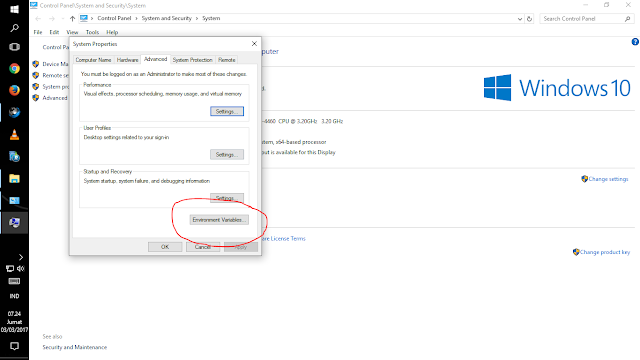The height and width of the screenshot is (360, 640).
Task: Open Control Panel help question icon
Action: click(636, 42)
